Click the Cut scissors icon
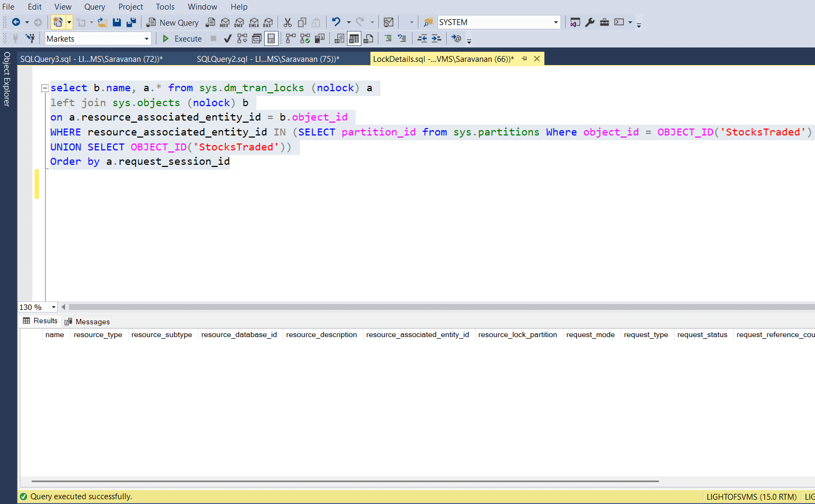This screenshot has width=815, height=504. pos(288,22)
